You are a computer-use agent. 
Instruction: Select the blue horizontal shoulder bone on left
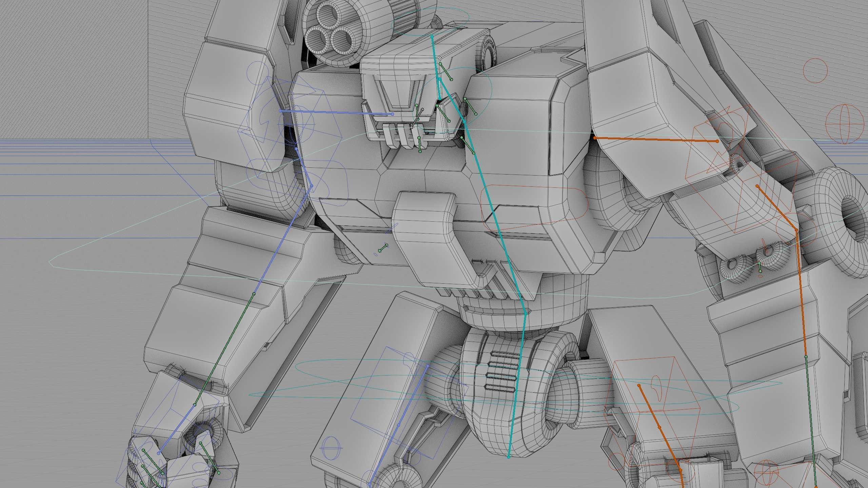click(336, 113)
